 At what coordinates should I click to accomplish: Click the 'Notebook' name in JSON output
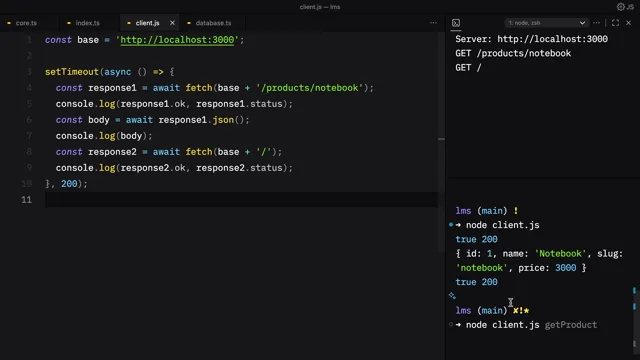[x=560, y=254]
